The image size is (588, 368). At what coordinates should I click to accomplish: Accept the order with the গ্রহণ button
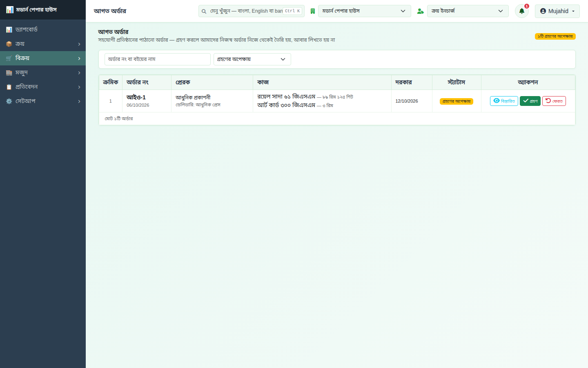pyautogui.click(x=530, y=101)
